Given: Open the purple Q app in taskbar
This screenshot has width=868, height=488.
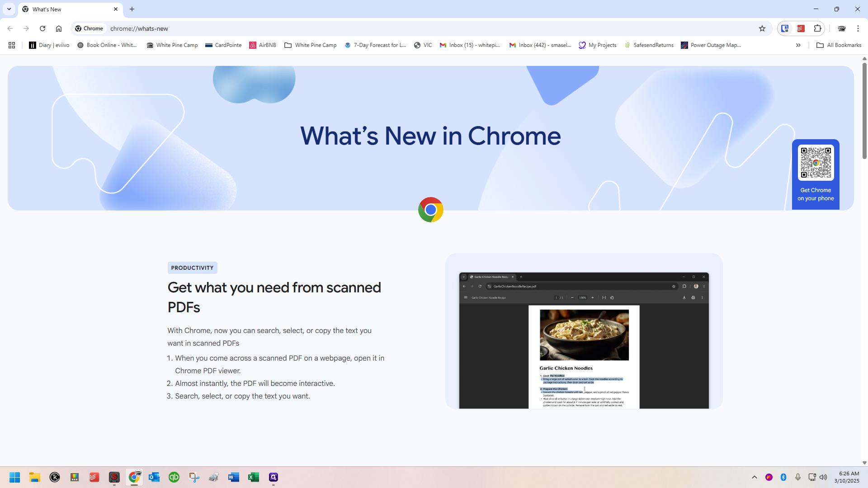Looking at the screenshot, I should pyautogui.click(x=274, y=477).
